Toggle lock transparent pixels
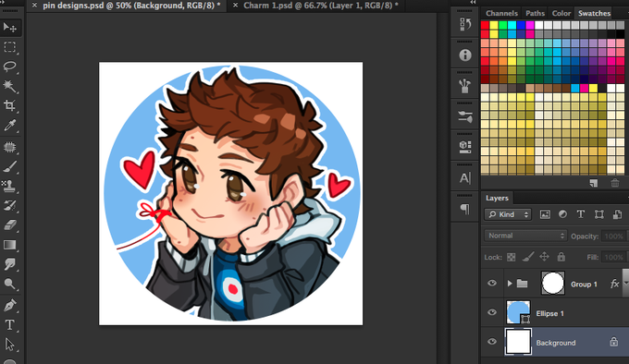629x364 pixels. coord(511,257)
